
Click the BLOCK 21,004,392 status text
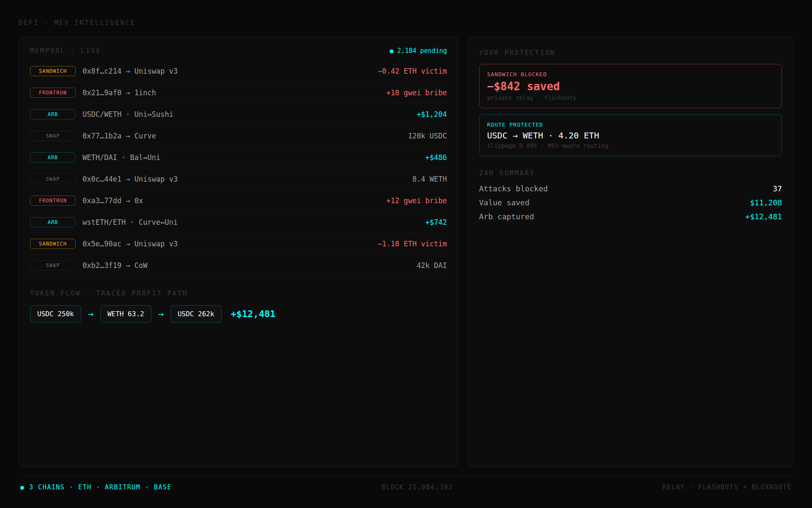(x=417, y=487)
